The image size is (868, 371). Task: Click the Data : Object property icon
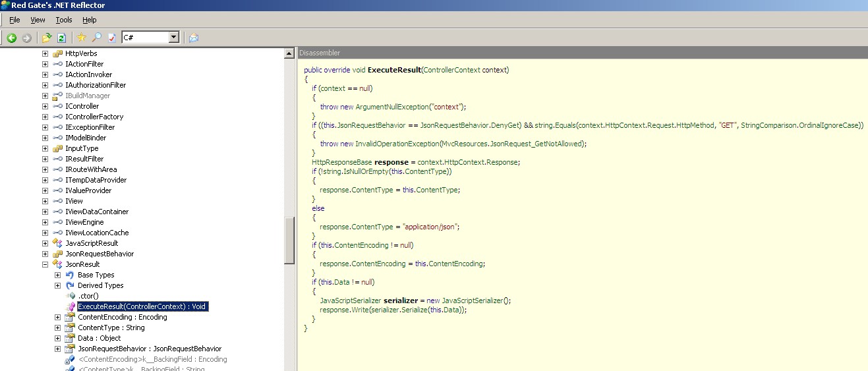[70, 338]
